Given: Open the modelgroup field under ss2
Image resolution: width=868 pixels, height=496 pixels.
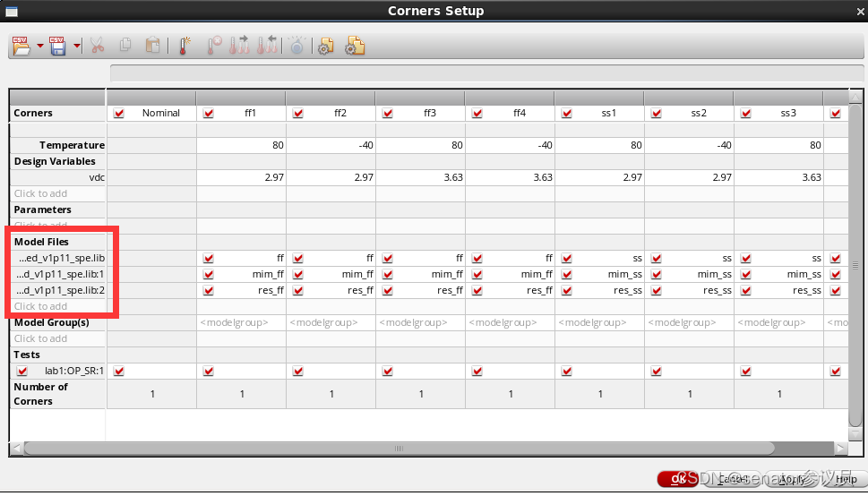Looking at the screenshot, I should coord(690,322).
